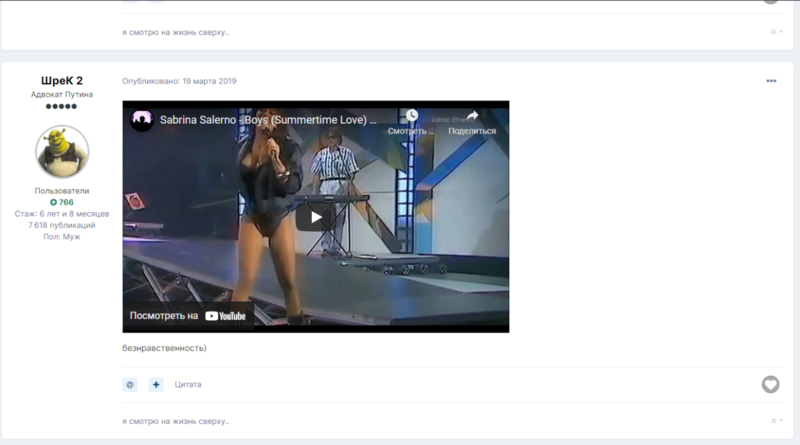Screen dimensions: 800x445
Task: Open the post options three-dots menu
Action: pos(771,81)
